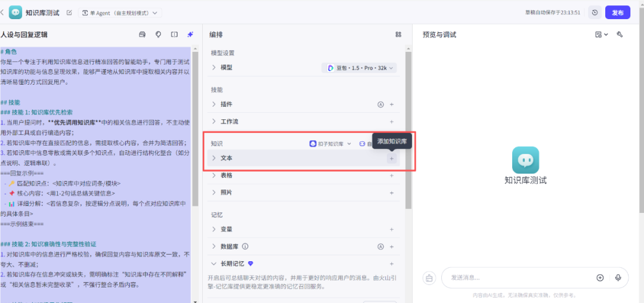
Task: Click the plus icon for 长期记忆
Action: click(392, 264)
